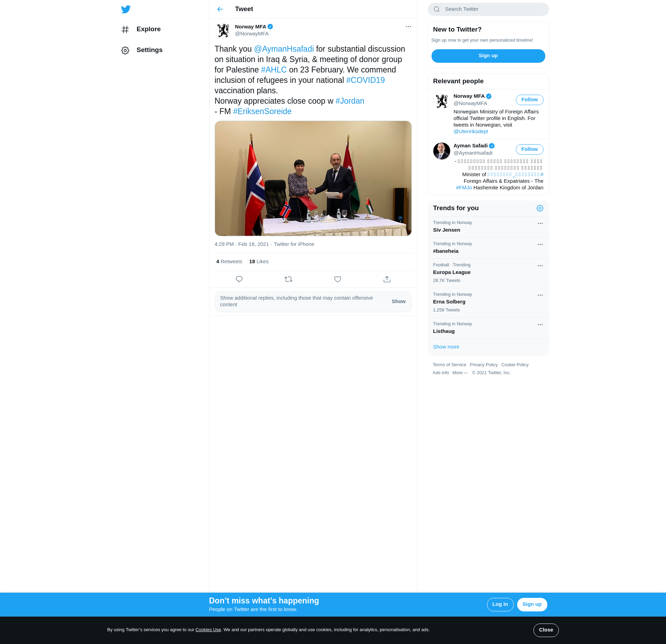
Task: Open the handshake photo in the tweet
Action: (313, 178)
